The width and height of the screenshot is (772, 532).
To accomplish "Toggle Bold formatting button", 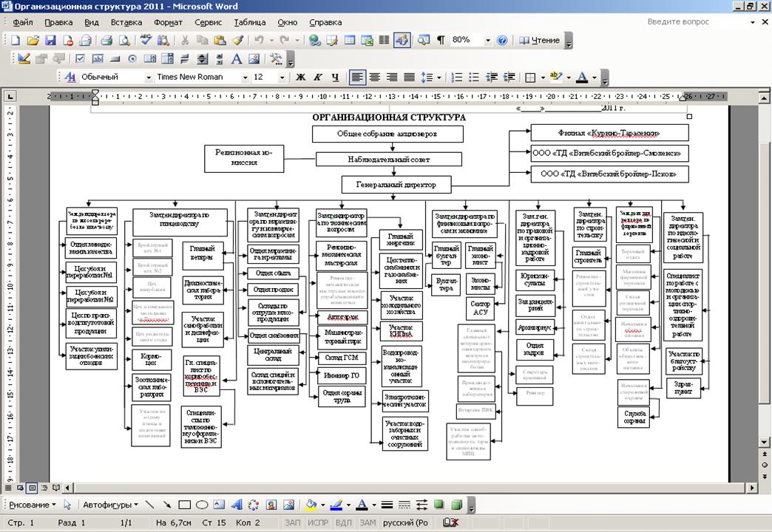I will [301, 77].
